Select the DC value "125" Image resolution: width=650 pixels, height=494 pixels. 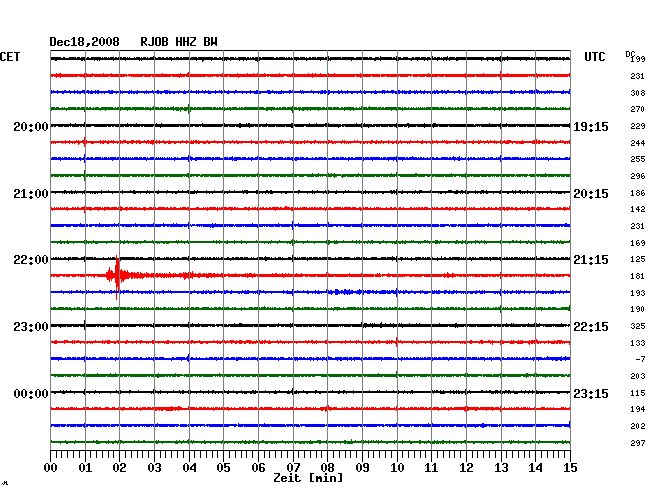[638, 259]
